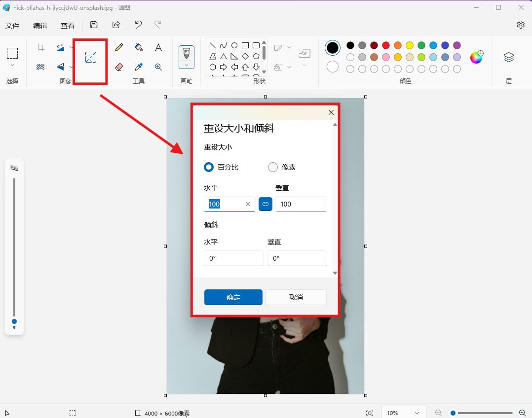Select the secondary white color circle

pos(333,67)
